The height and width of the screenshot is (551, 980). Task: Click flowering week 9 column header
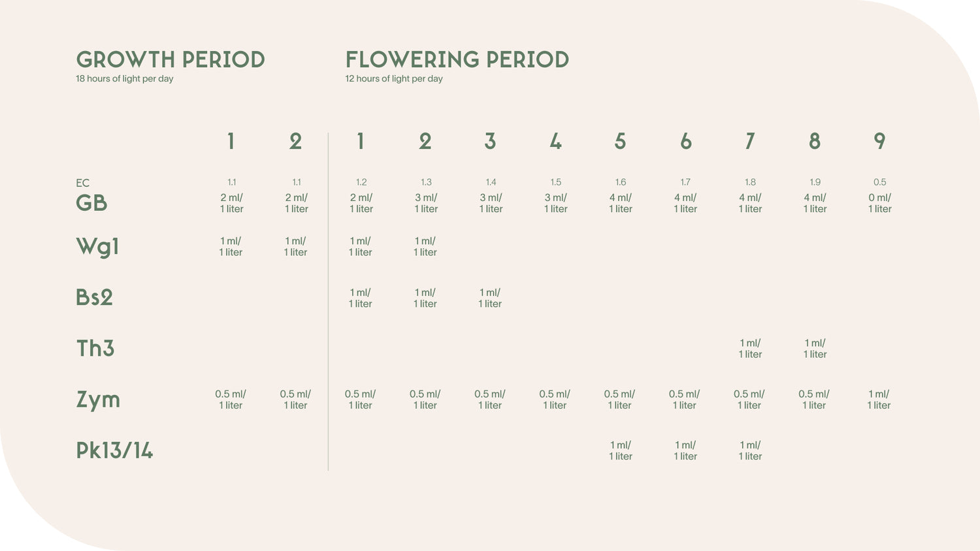879,141
